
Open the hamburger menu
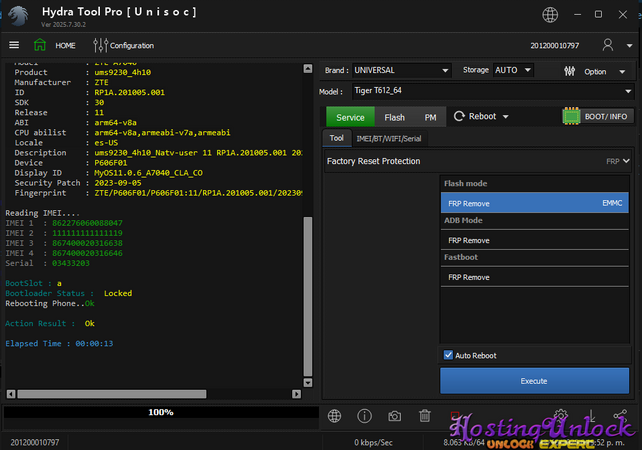pyautogui.click(x=14, y=45)
